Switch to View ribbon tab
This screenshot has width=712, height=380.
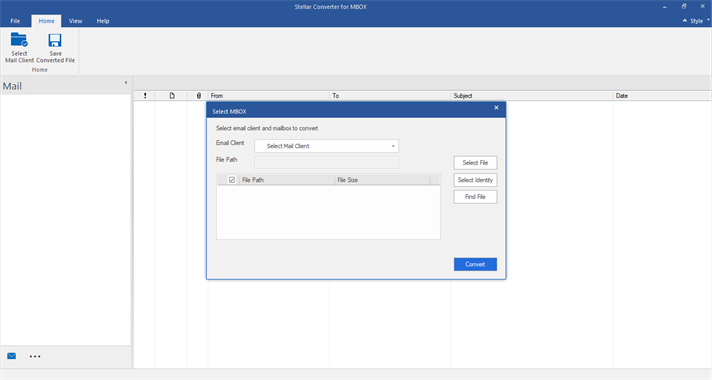pos(75,21)
